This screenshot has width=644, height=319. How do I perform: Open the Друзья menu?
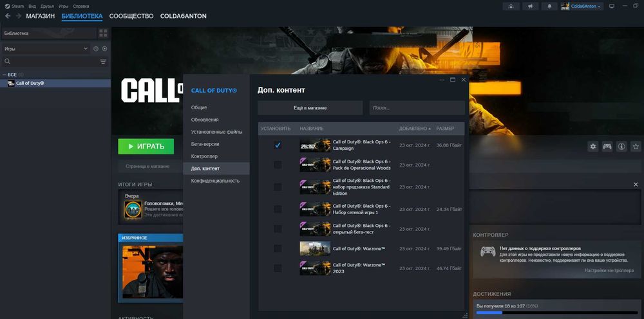[47, 6]
